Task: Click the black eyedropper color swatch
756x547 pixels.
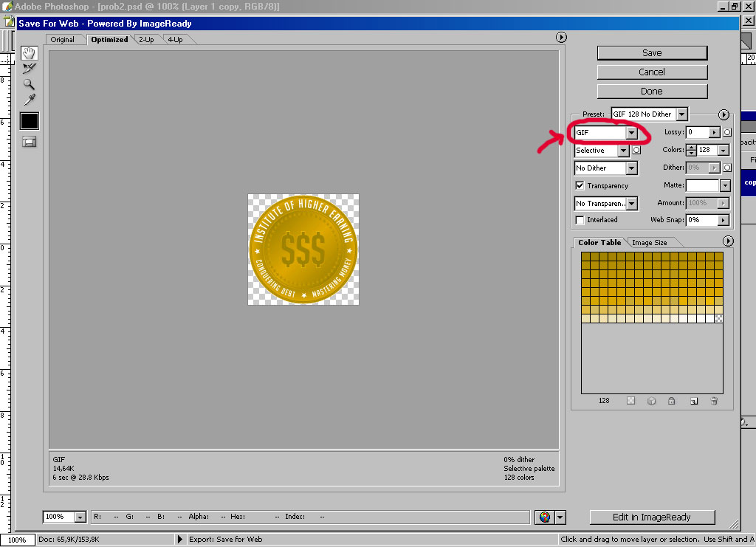Action: coord(30,121)
